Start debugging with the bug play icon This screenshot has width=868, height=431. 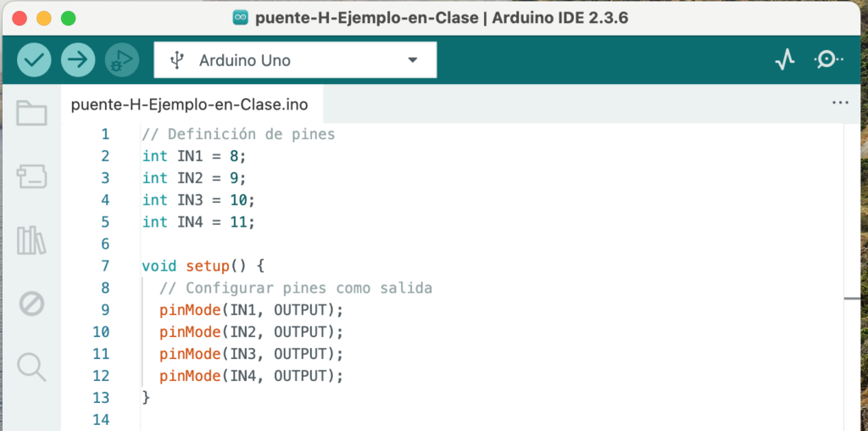point(122,60)
